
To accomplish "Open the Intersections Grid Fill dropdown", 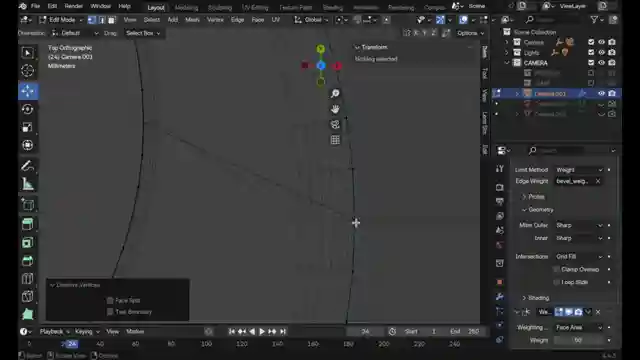I will (579, 257).
